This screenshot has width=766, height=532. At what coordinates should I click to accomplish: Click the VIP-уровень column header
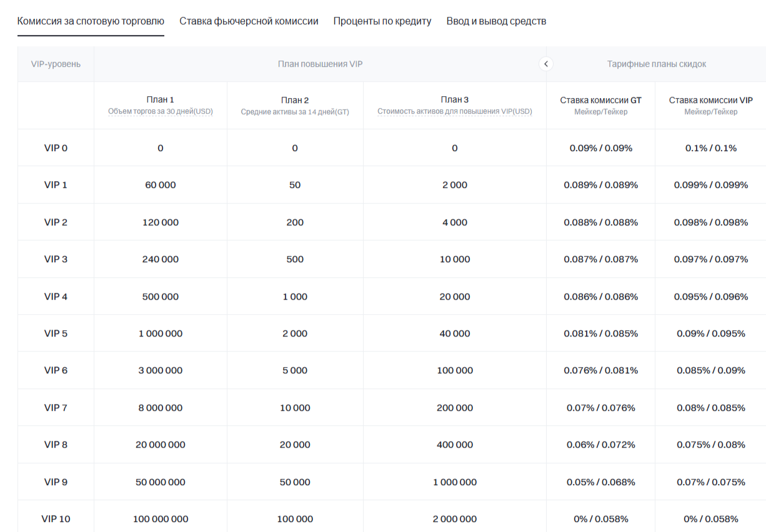pos(56,64)
